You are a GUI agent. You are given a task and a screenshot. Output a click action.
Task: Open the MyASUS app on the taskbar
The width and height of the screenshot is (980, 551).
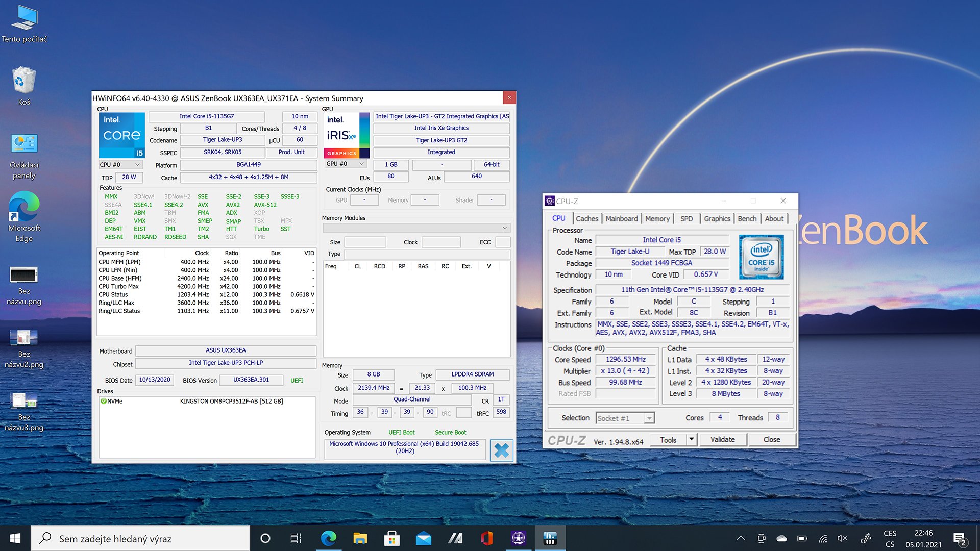pos(455,538)
